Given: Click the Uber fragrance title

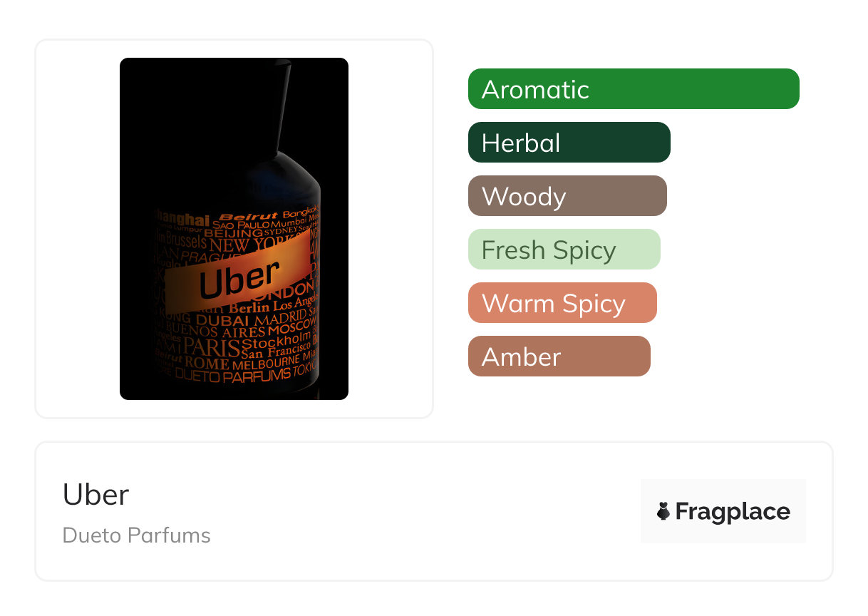Looking at the screenshot, I should pos(96,495).
